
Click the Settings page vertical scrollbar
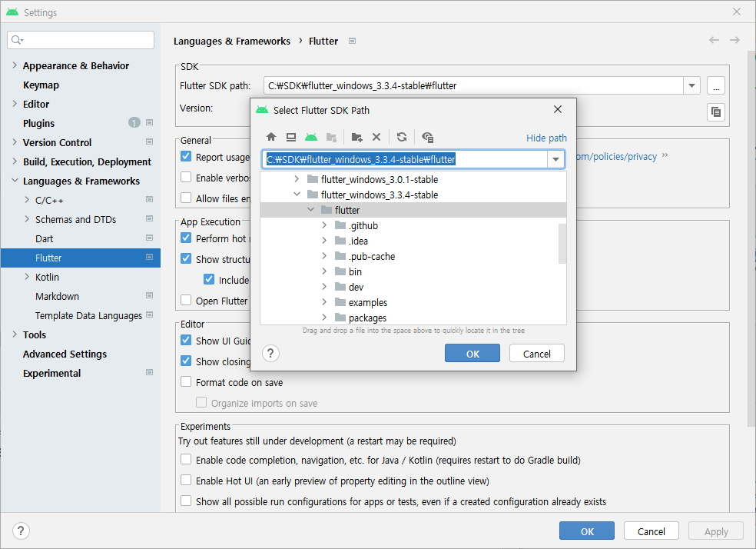pos(751,238)
